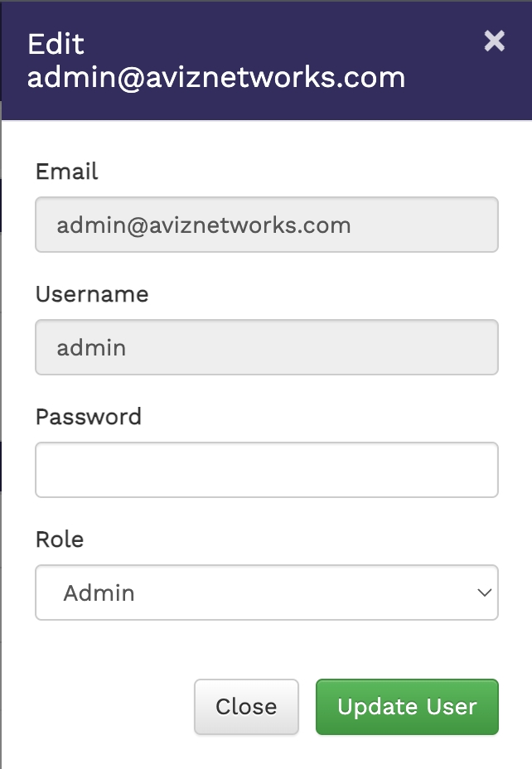The height and width of the screenshot is (769, 532).
Task: Click the Username field label
Action: [x=92, y=294]
